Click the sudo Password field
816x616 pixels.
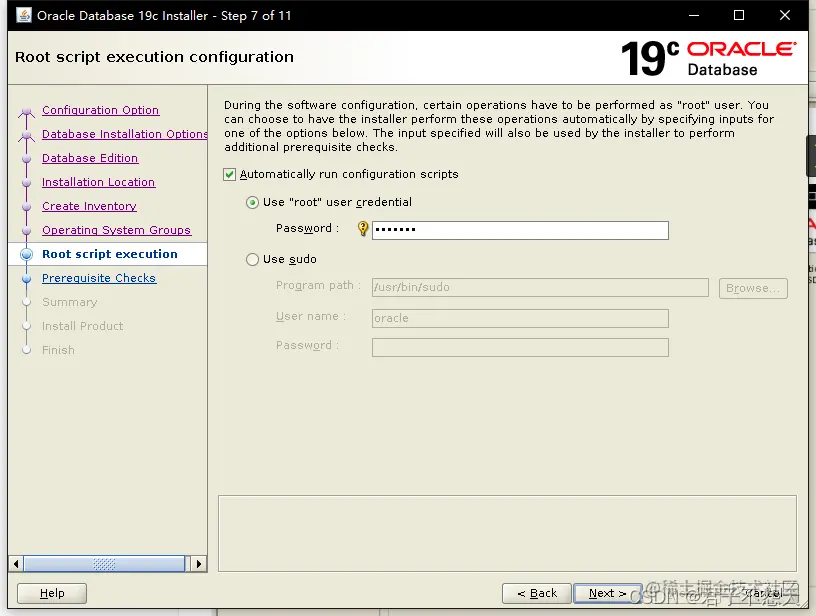(x=520, y=347)
